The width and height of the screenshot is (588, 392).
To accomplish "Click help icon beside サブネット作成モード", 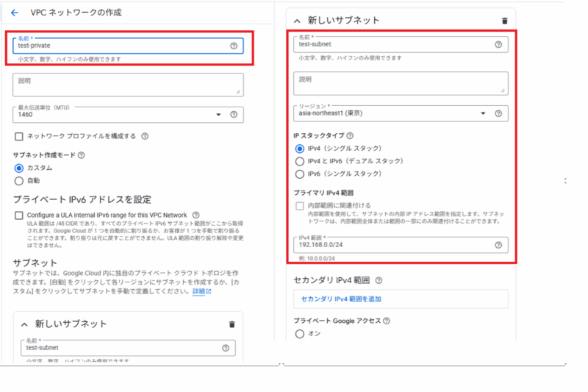I will pos(81,155).
